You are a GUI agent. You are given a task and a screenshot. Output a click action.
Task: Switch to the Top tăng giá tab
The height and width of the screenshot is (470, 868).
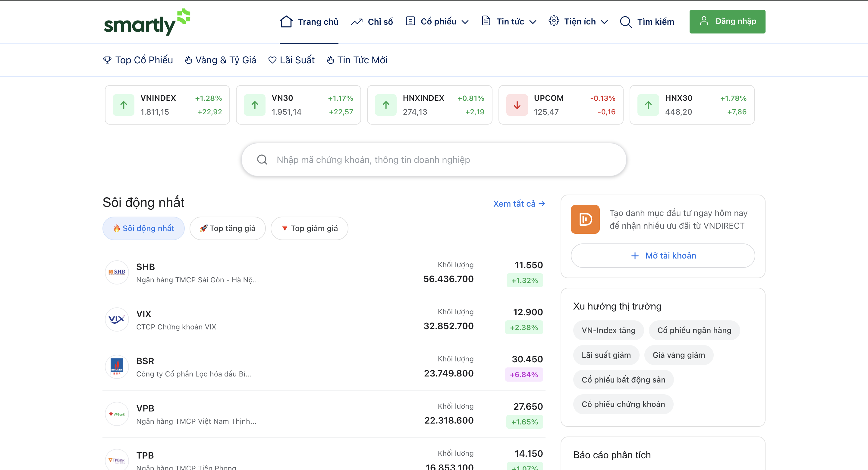pos(228,228)
